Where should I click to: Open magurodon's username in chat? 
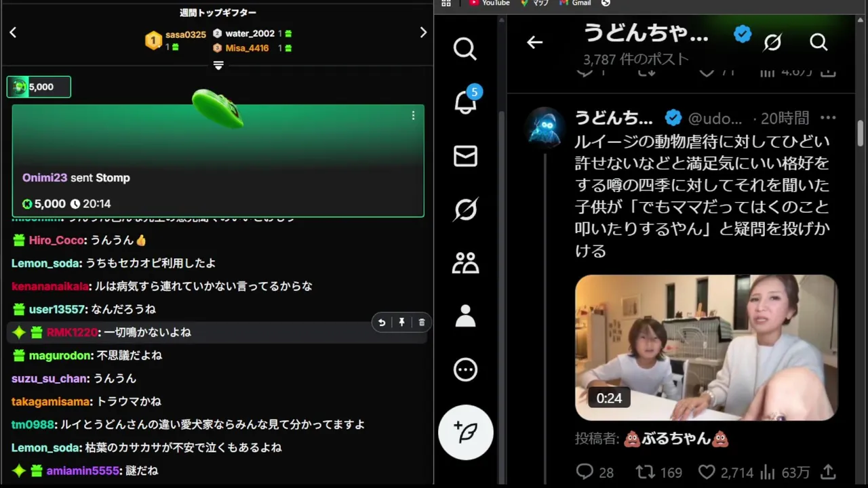60,356
